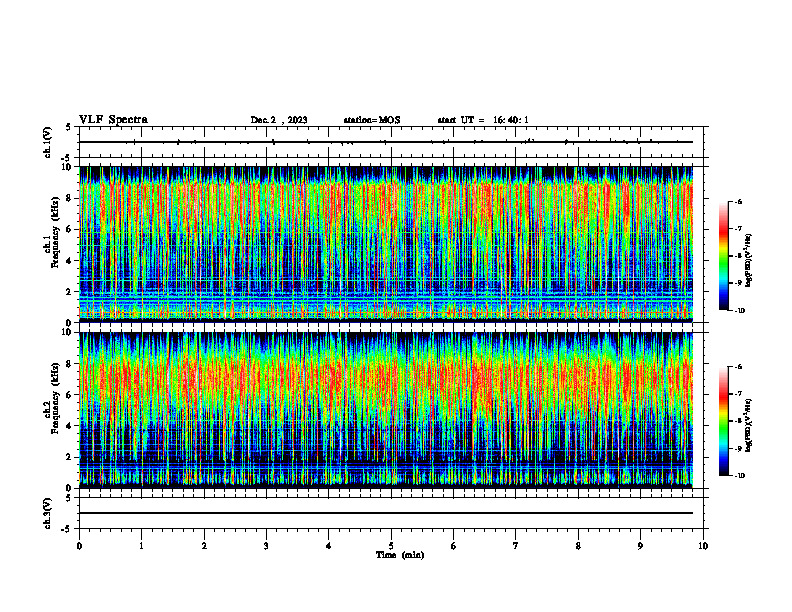Viewport: 792px width, 612px height.
Task: Click the ch.2 color bar "-7" label
Action: point(739,394)
